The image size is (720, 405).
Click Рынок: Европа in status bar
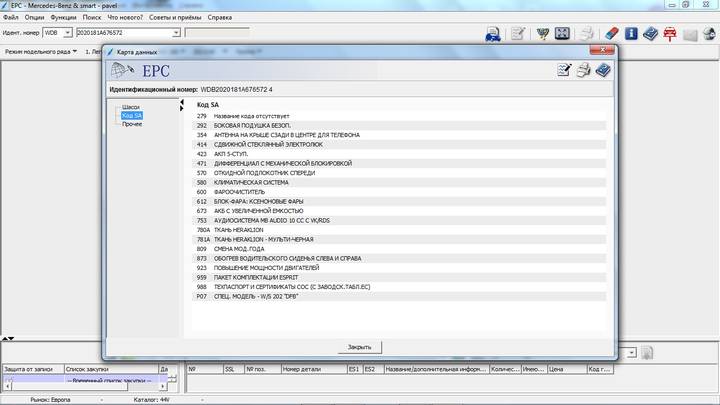[51, 400]
